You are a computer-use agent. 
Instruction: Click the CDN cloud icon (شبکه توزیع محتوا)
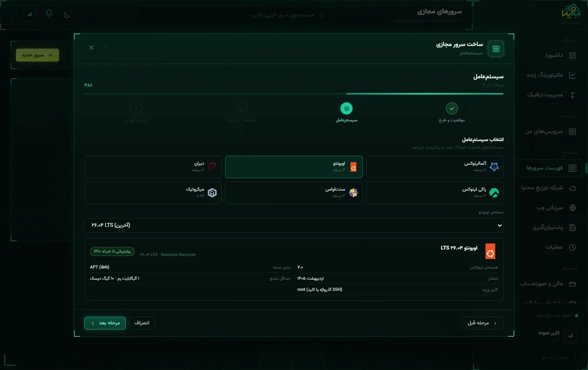(573, 188)
